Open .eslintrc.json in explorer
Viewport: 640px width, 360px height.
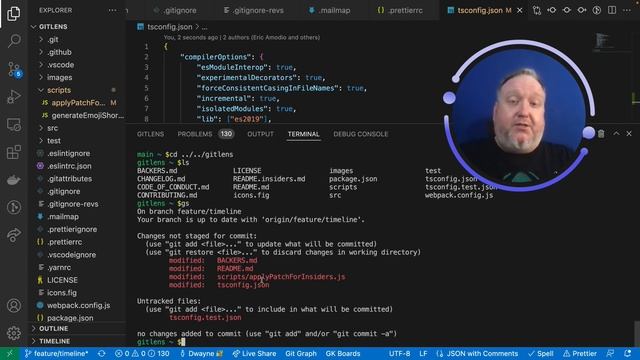(69, 166)
